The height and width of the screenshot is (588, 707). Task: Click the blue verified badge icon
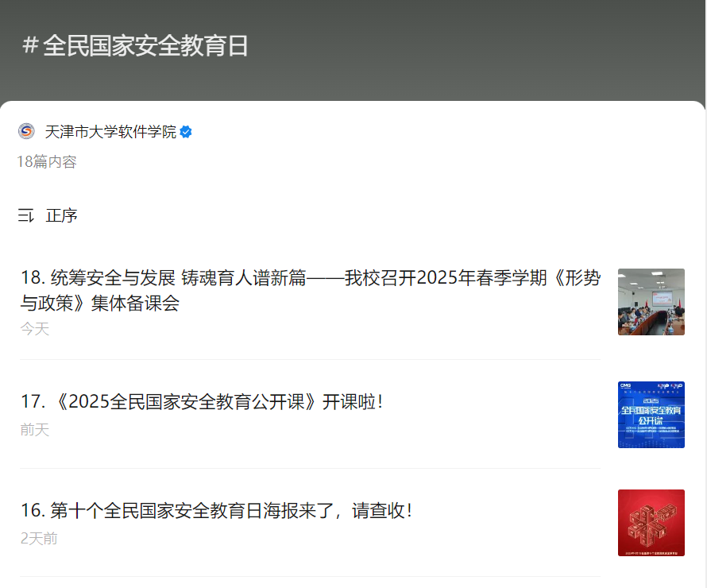186,132
